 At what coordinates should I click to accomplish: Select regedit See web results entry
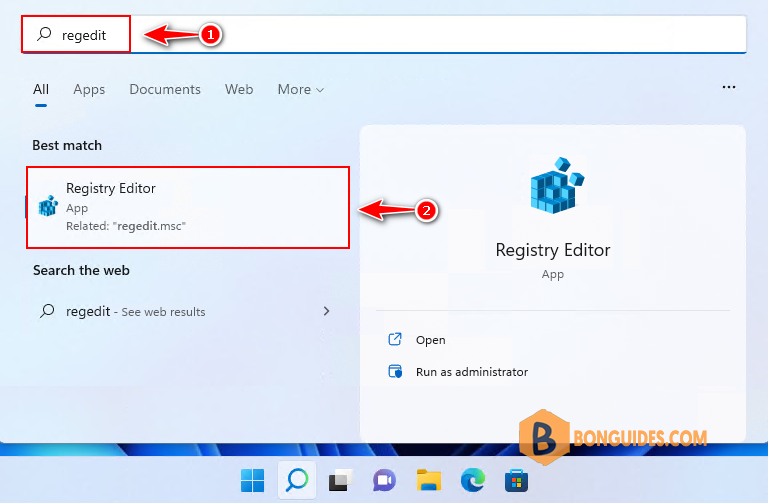186,311
